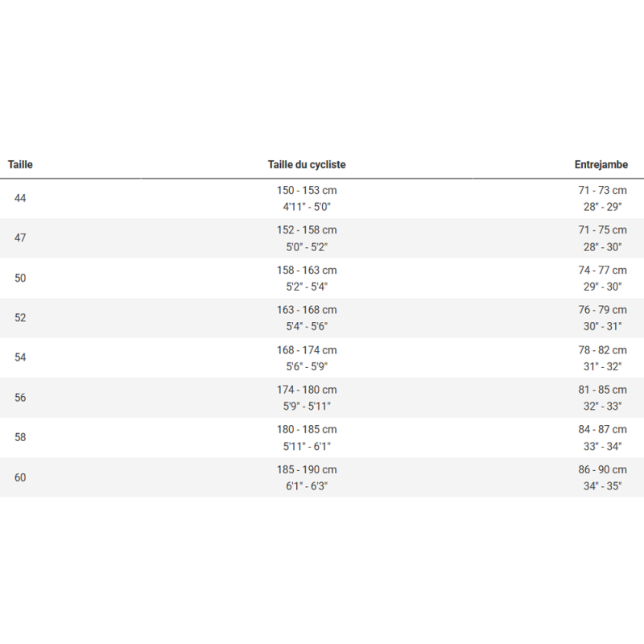This screenshot has width=644, height=644.
Task: Click the 185 - 190 cm rider height
Action: [307, 469]
